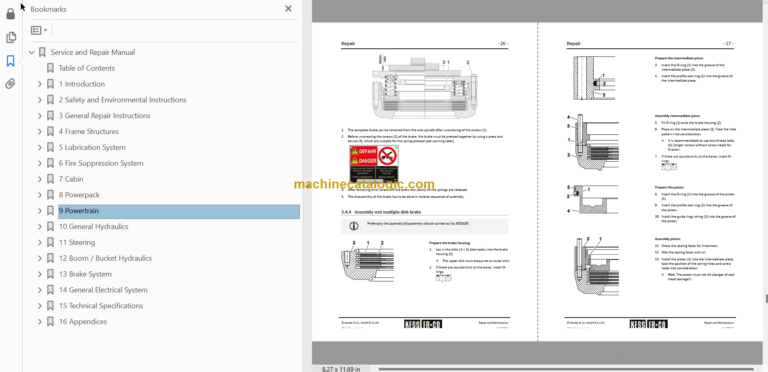Click bookmark icon beside 16 Appendices
Screen dimensions: 768x372
pos(50,322)
